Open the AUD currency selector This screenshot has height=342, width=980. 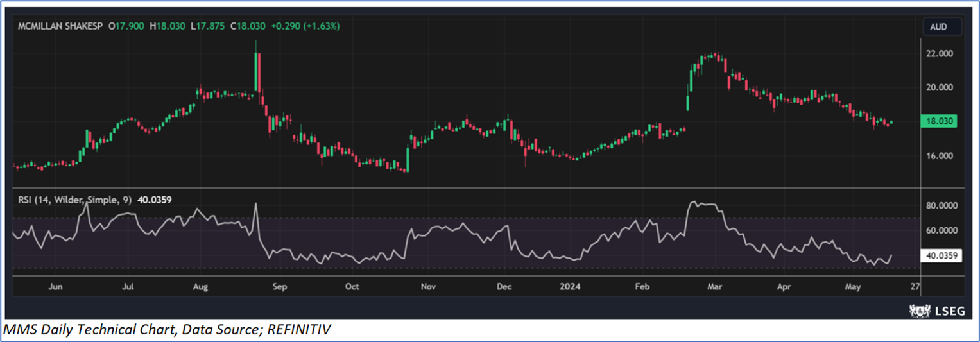pyautogui.click(x=943, y=27)
